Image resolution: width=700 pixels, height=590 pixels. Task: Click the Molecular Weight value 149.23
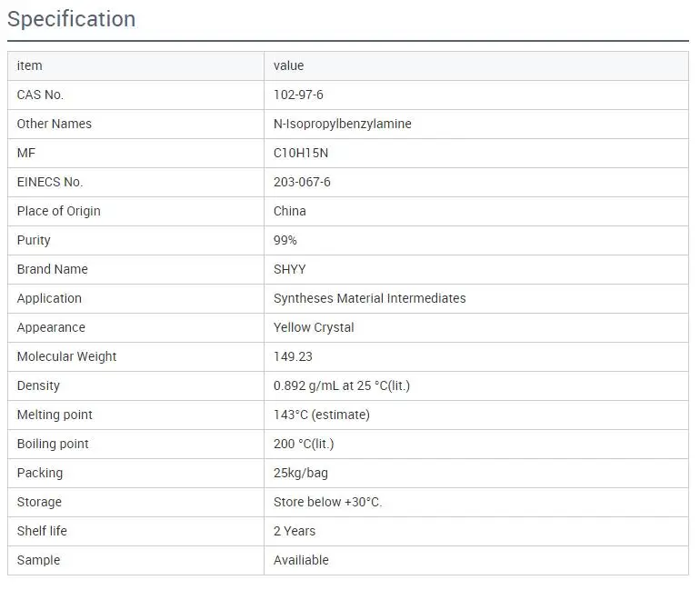[x=294, y=356]
